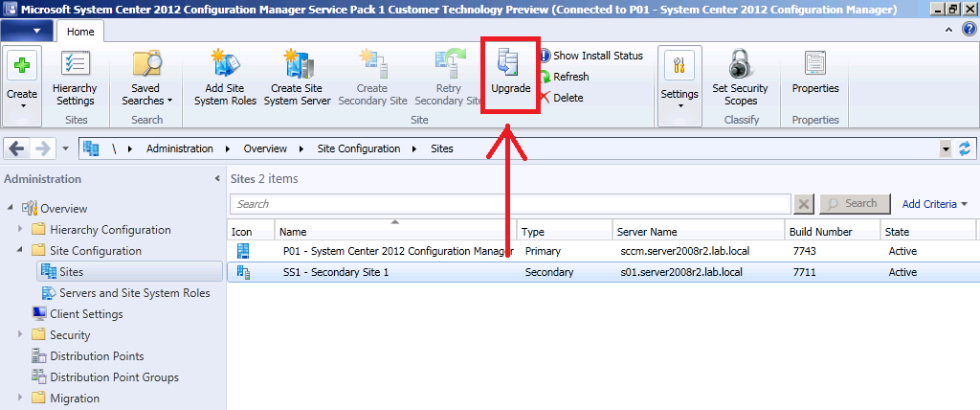Sort by the Icon column header
980x410 pixels.
click(251, 230)
